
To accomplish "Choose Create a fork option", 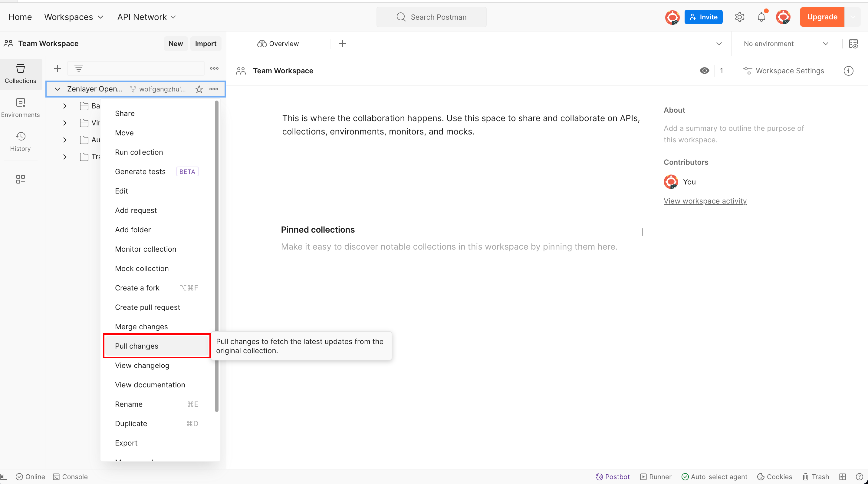I will point(137,288).
